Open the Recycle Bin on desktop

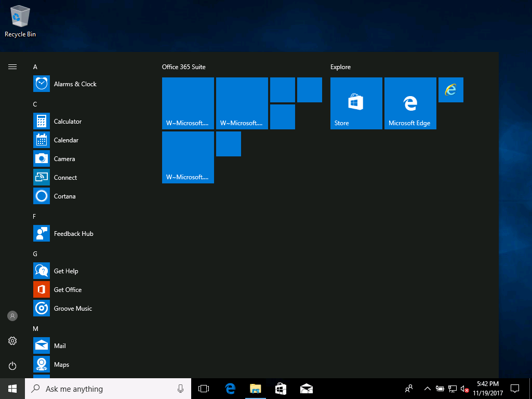tap(20, 21)
